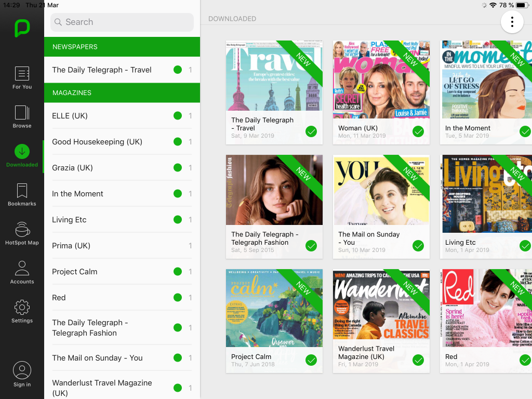This screenshot has width=532, height=399.
Task: Tap the 14:29 clock in status bar
Action: pyautogui.click(x=11, y=5)
